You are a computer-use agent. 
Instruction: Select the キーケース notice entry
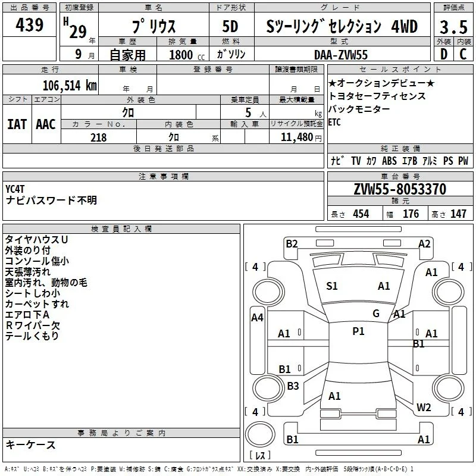31,445
